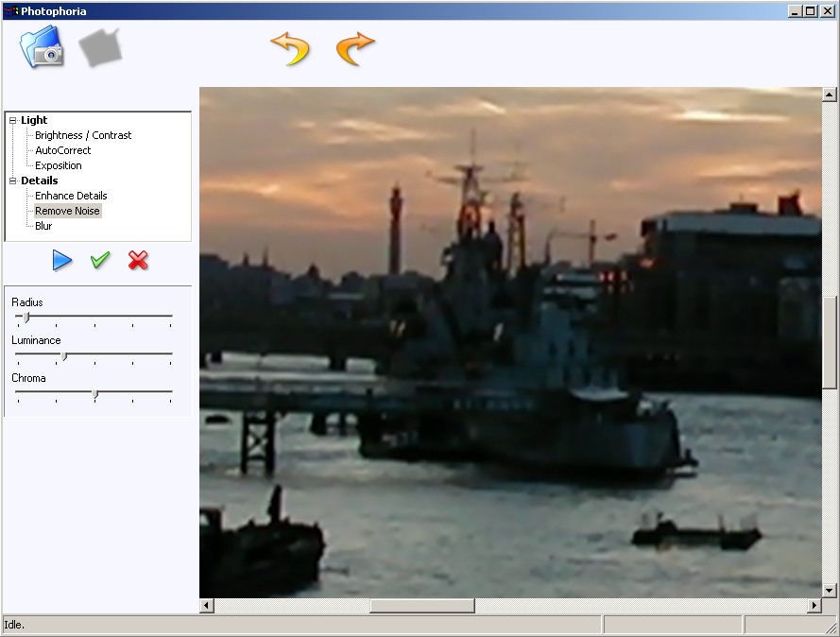Screen dimensions: 840x637
Task: Redo the edit with the right arrow
Action: click(355, 49)
